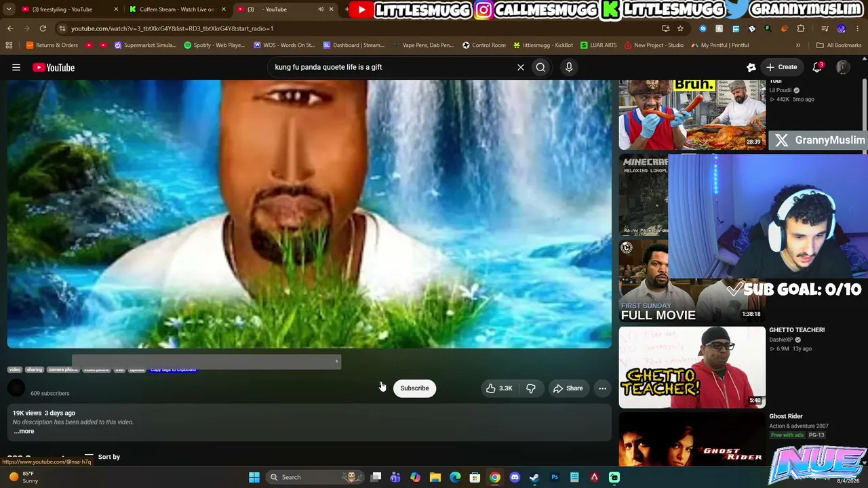Open the browser three-dot menu
Viewport: 868px width, 488px height.
click(x=858, y=28)
